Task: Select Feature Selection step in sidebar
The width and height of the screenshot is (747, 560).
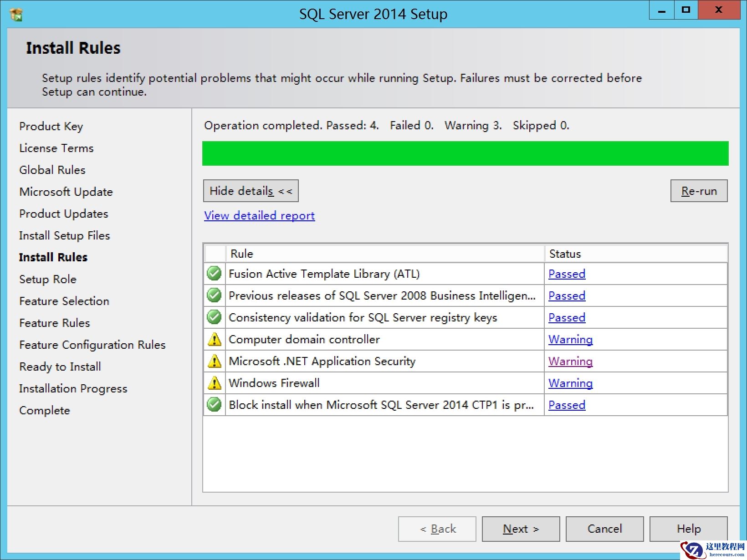Action: tap(64, 301)
